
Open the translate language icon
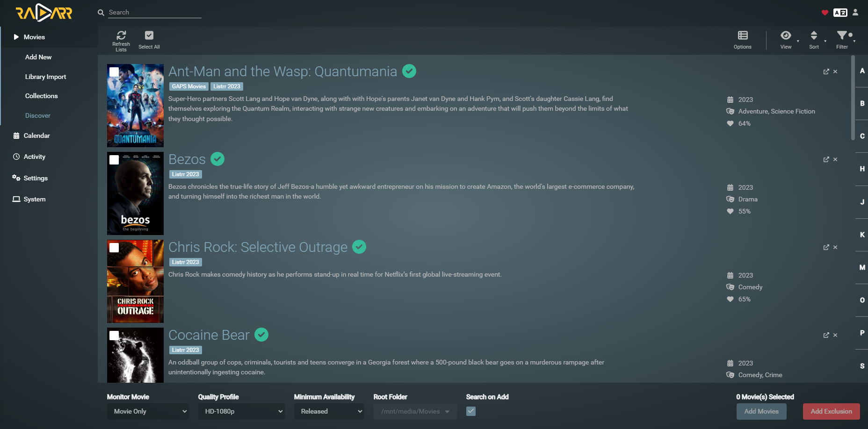pos(840,13)
